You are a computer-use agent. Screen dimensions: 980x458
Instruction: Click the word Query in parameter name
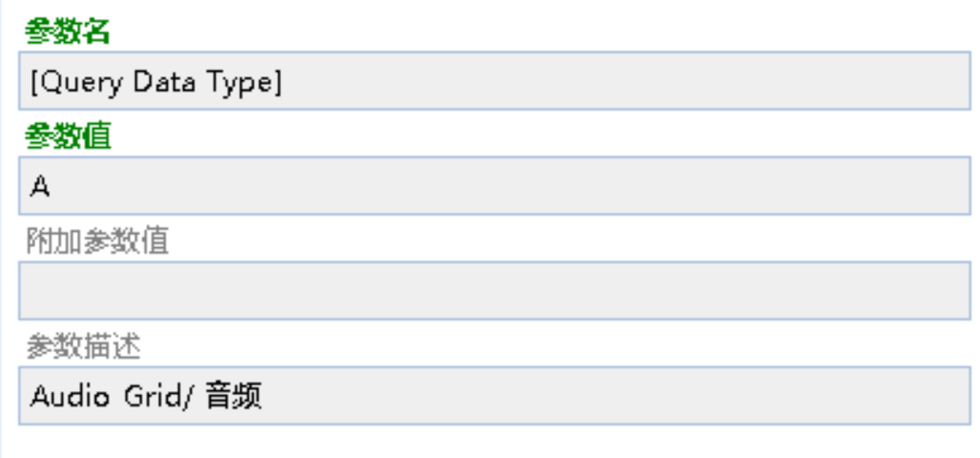82,83
